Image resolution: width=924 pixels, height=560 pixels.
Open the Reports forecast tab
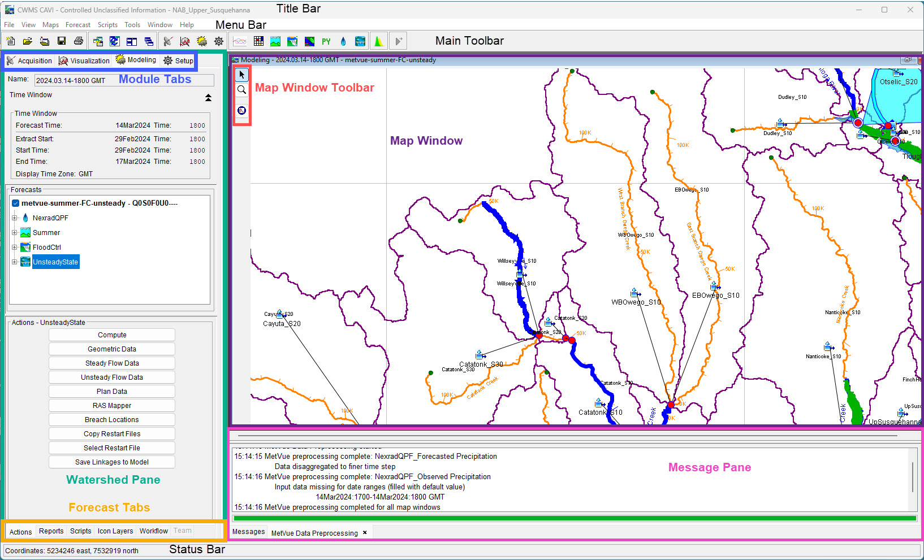pyautogui.click(x=51, y=531)
